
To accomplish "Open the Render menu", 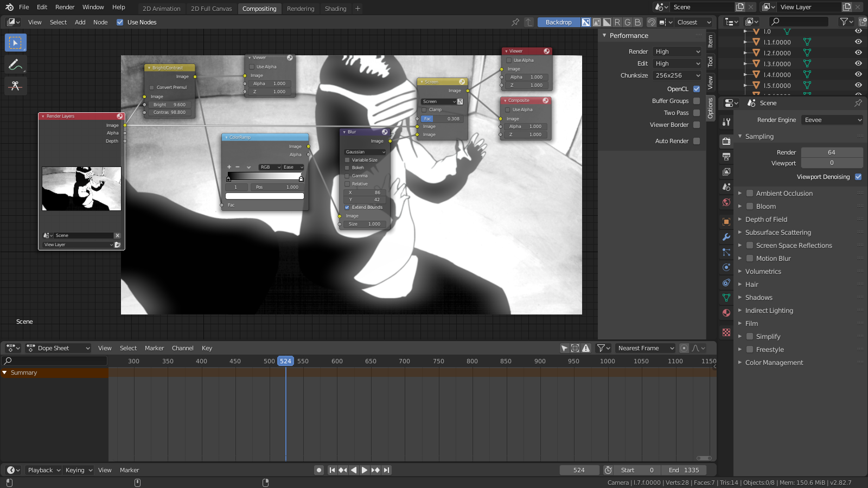I will tap(65, 7).
